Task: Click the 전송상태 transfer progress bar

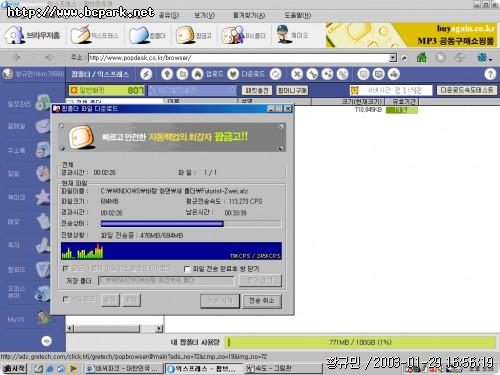Action: (x=191, y=224)
